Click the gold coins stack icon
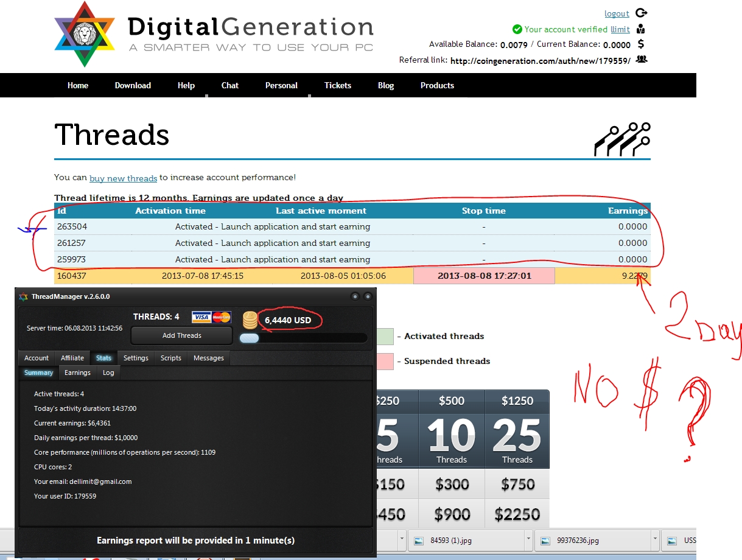The image size is (742, 560). pyautogui.click(x=250, y=320)
